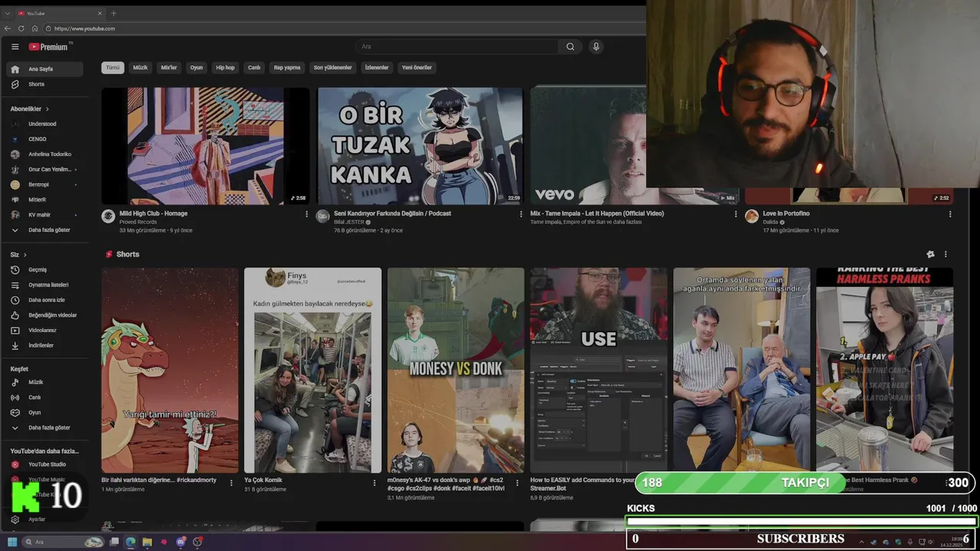
Task: Open KV mahir channel
Action: pyautogui.click(x=44, y=215)
